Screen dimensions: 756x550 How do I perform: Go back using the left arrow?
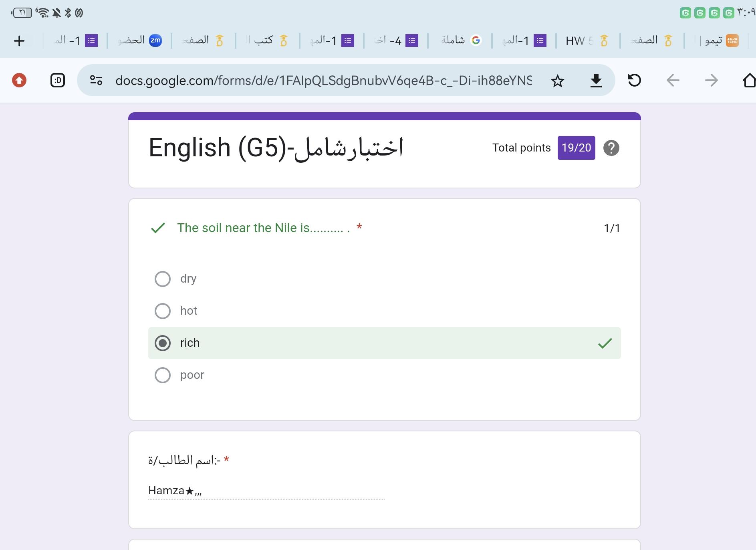[x=673, y=81]
